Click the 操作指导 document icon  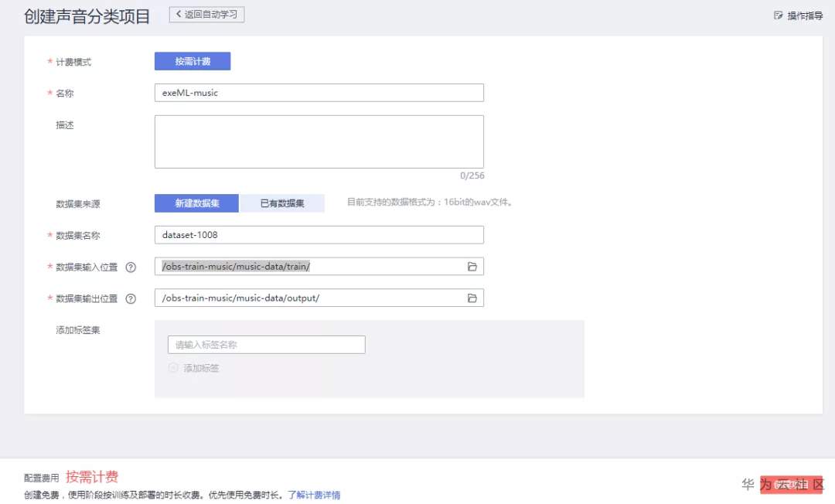pyautogui.click(x=778, y=15)
